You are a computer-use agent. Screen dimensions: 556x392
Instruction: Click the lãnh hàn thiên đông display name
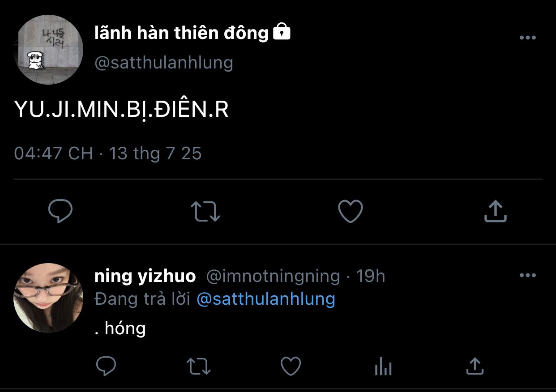[181, 33]
